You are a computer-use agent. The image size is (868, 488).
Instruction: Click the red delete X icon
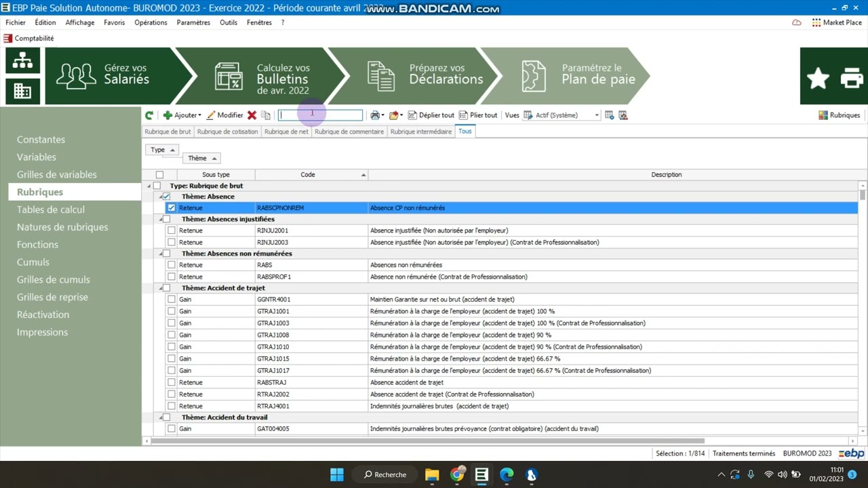[252, 115]
